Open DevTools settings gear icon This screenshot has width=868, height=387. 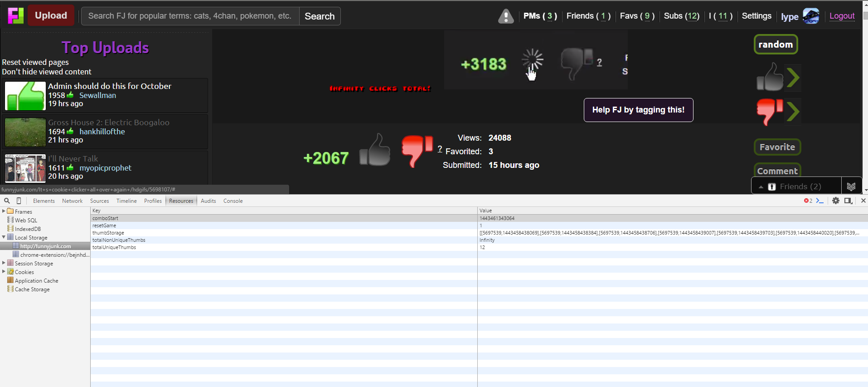[x=836, y=201]
